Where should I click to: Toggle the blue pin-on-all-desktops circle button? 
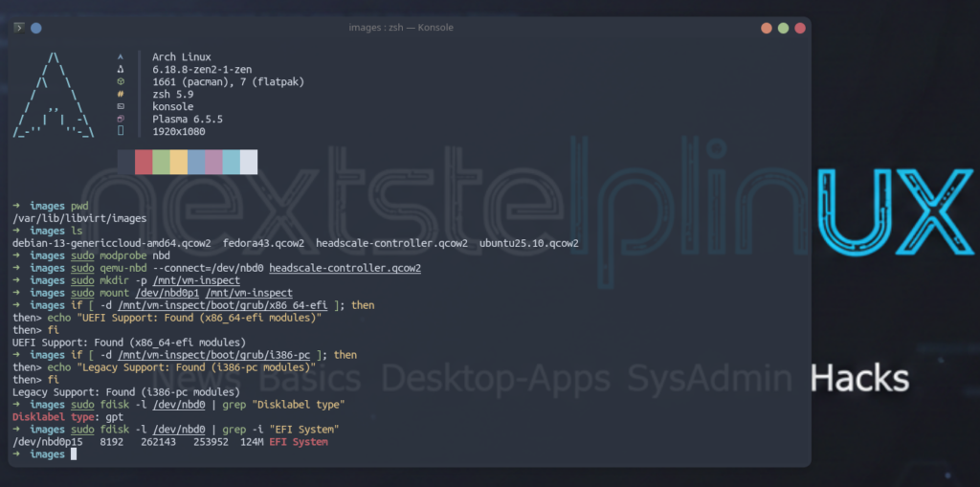pyautogui.click(x=36, y=28)
